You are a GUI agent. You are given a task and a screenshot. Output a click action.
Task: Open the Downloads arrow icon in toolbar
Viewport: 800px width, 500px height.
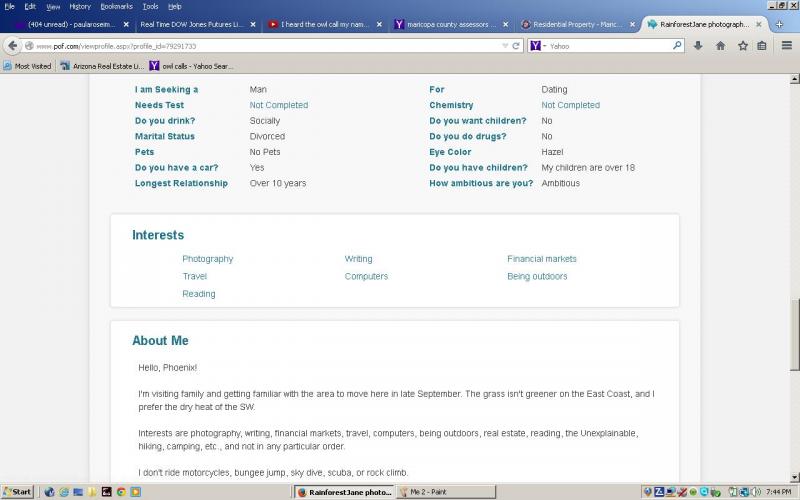pos(699,45)
